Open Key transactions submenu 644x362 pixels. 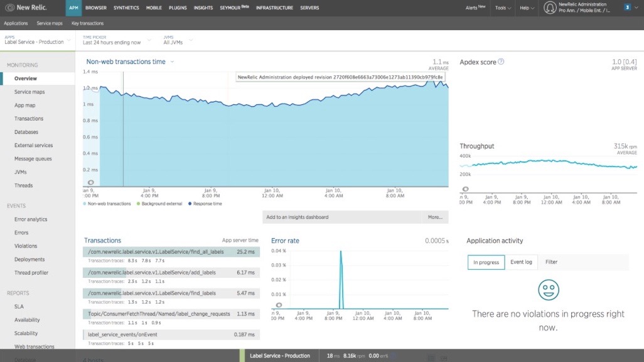coord(87,23)
